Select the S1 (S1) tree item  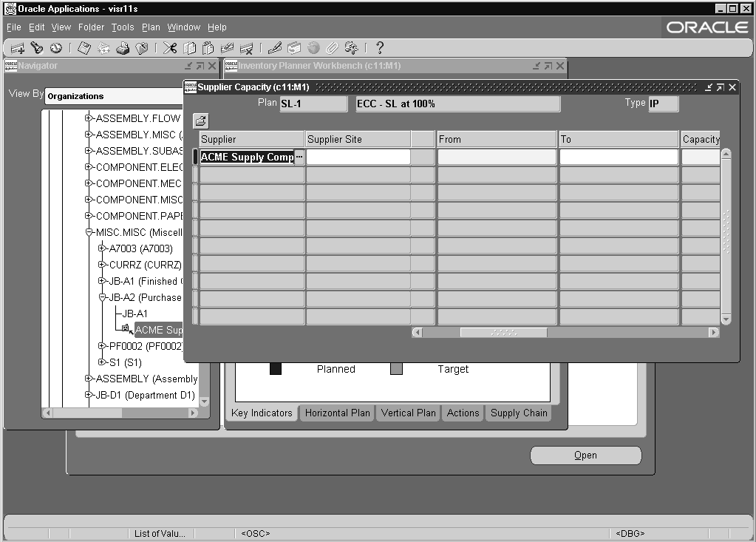coord(126,362)
